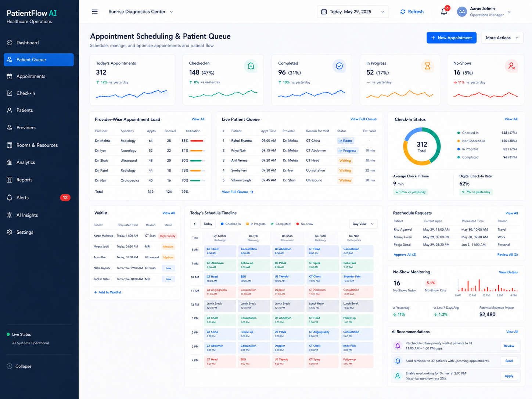Click the Refresh button

[x=412, y=12]
